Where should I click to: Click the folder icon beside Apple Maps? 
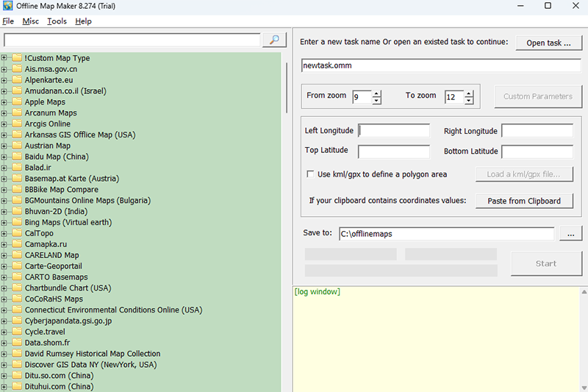pos(17,102)
